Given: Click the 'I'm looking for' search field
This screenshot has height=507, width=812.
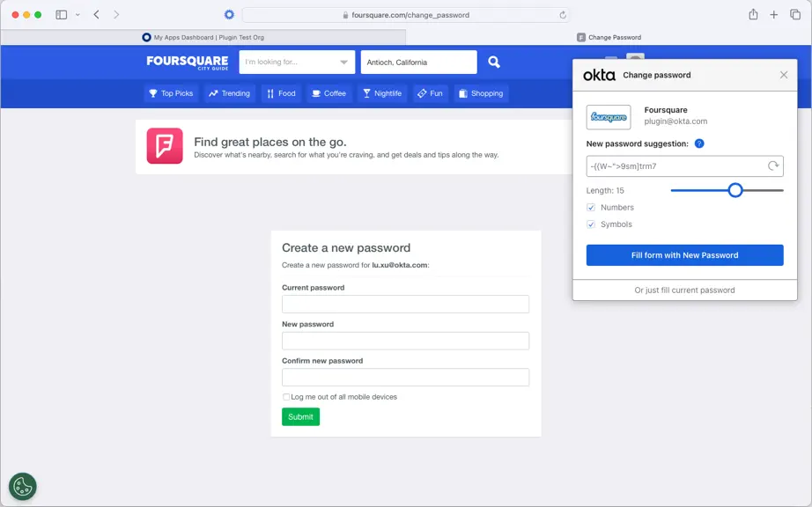Looking at the screenshot, I should coord(297,62).
